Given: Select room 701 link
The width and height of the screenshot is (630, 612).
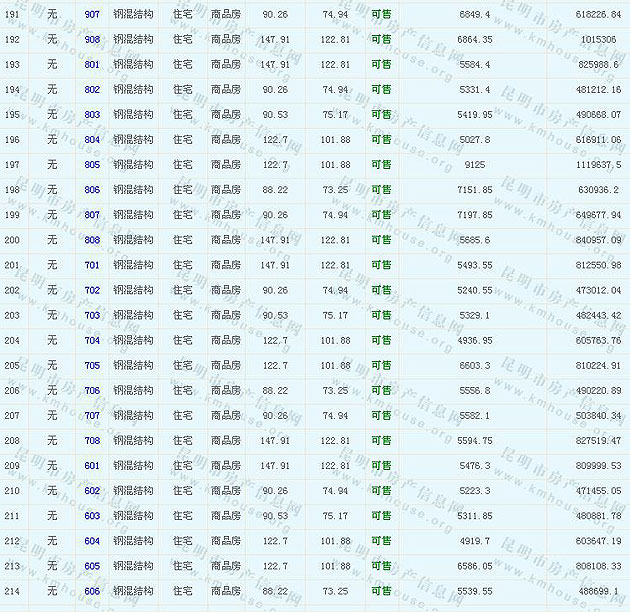Looking at the screenshot, I should tap(92, 265).
